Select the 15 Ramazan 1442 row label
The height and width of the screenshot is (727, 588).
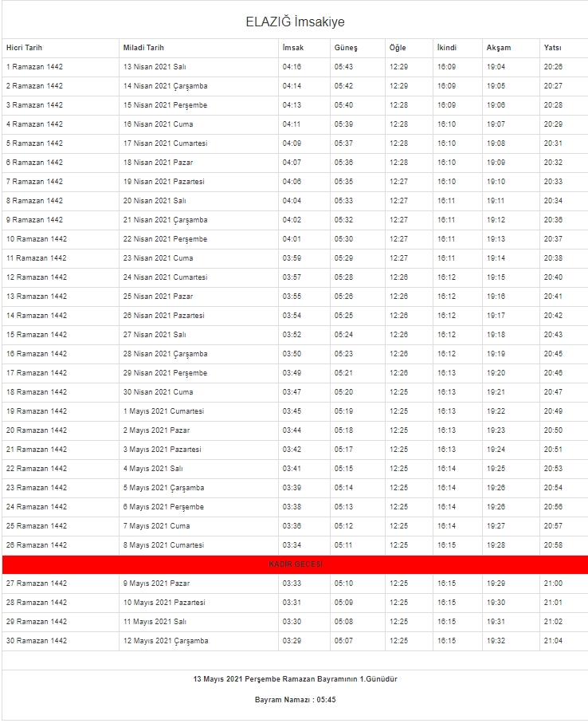click(x=37, y=335)
